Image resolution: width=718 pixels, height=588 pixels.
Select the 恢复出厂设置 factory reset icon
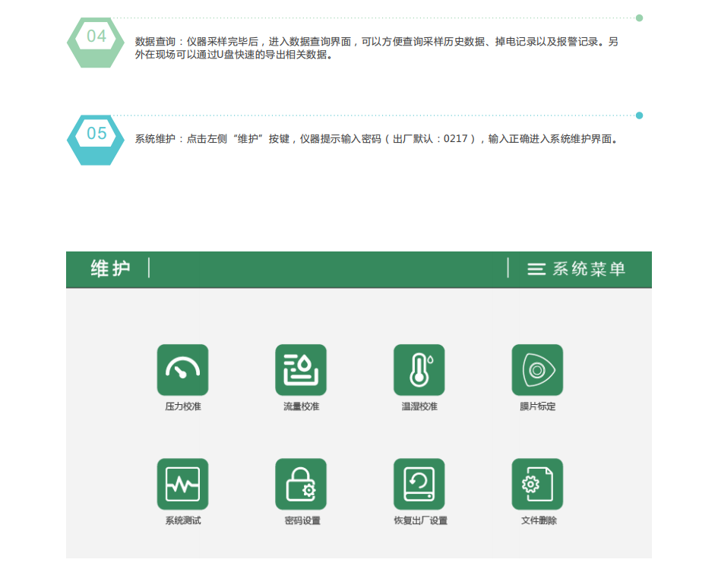coord(419,484)
